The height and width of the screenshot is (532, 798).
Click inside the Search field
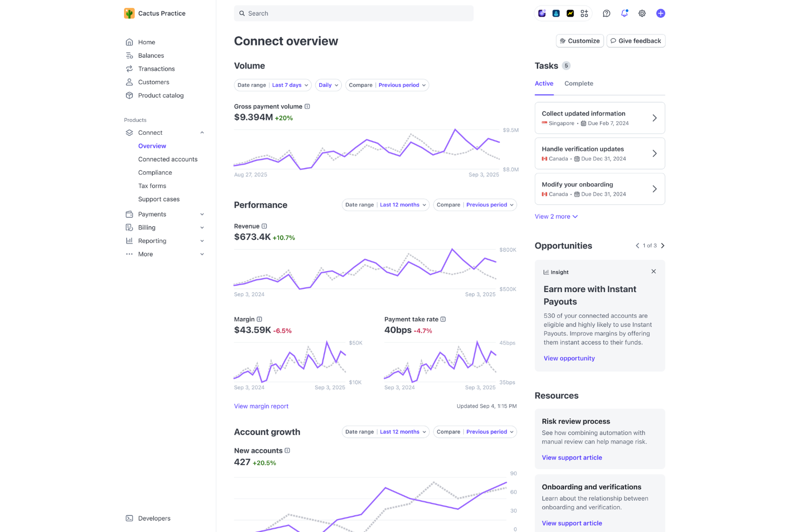click(353, 13)
